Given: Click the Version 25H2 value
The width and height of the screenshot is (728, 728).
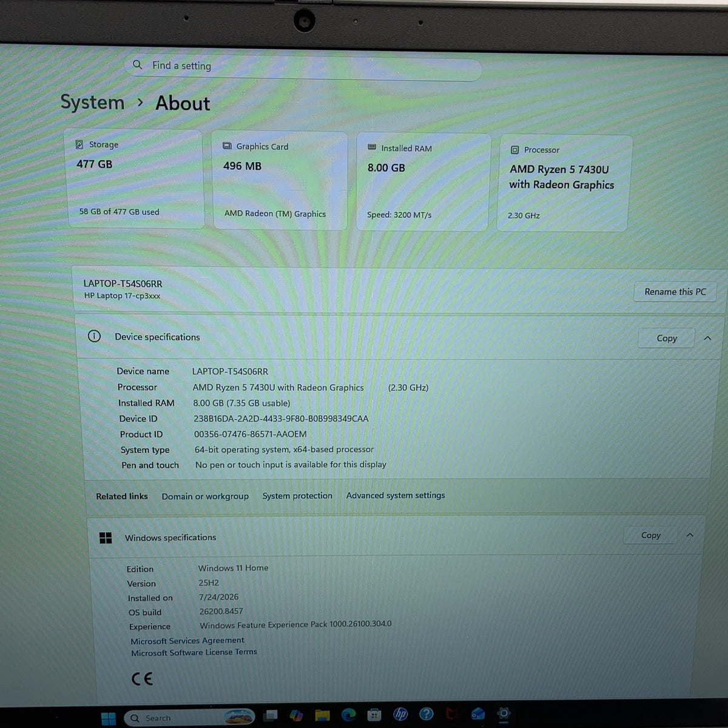Looking at the screenshot, I should [x=209, y=582].
